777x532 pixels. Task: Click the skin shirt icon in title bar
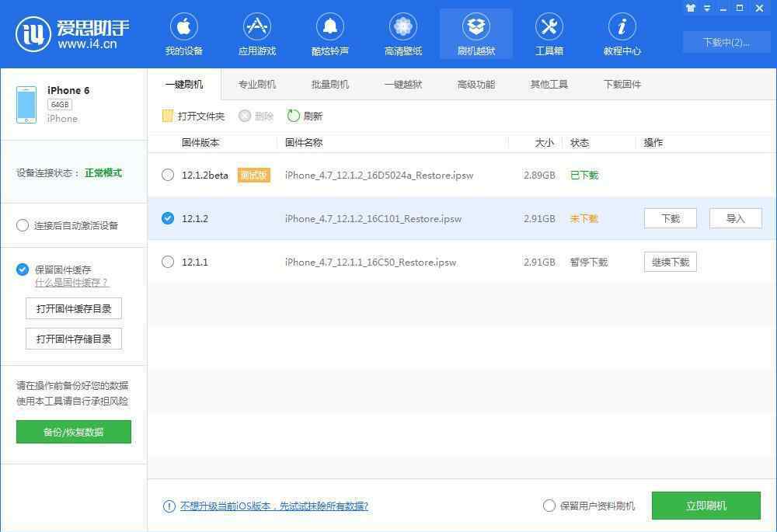tap(690, 8)
